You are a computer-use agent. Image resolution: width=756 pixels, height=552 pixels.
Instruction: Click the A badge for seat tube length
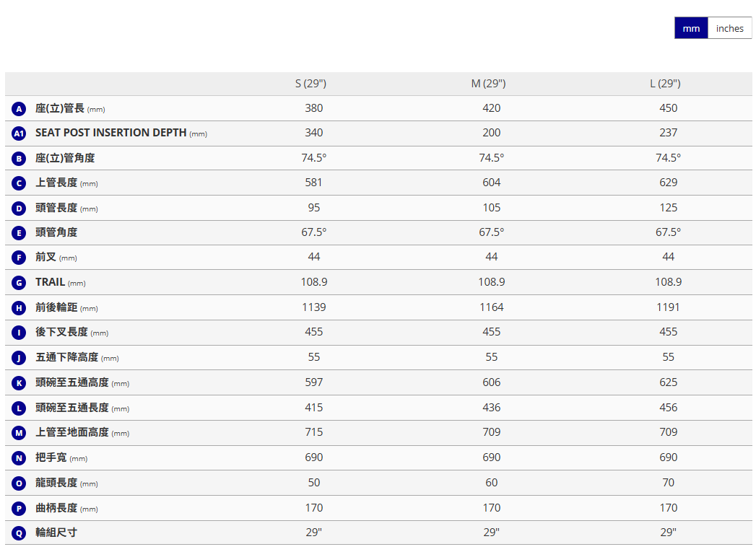point(19,109)
